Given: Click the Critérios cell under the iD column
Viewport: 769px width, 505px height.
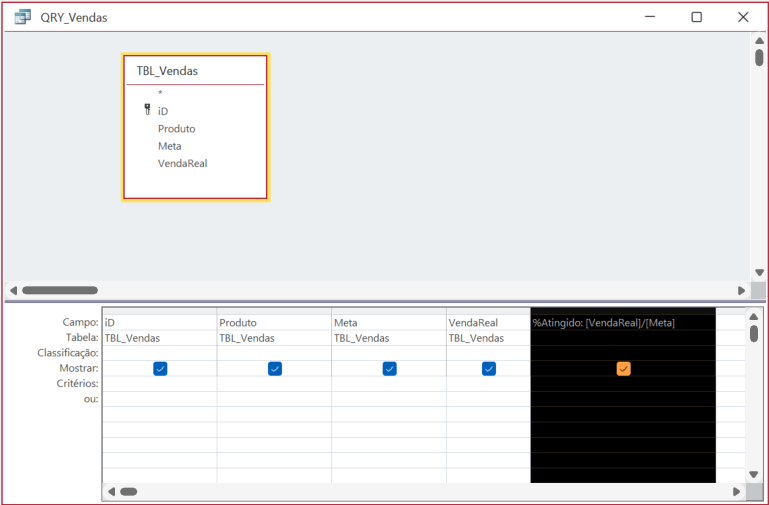Looking at the screenshot, I should point(160,384).
